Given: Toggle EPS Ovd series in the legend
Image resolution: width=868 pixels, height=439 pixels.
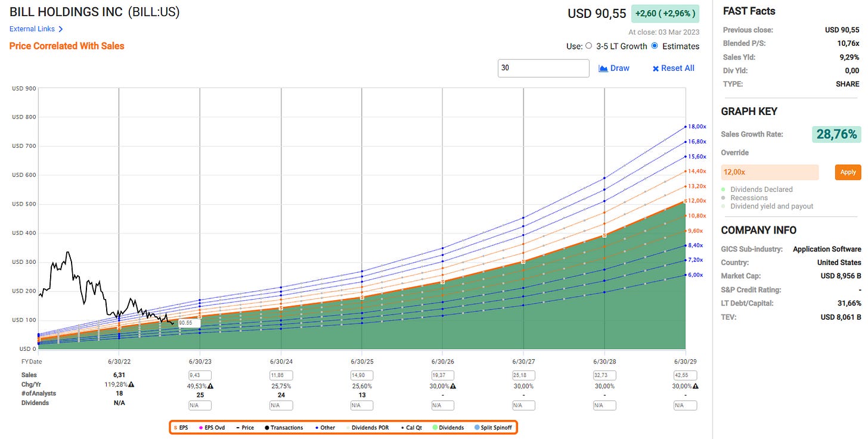Looking at the screenshot, I should coord(213,428).
